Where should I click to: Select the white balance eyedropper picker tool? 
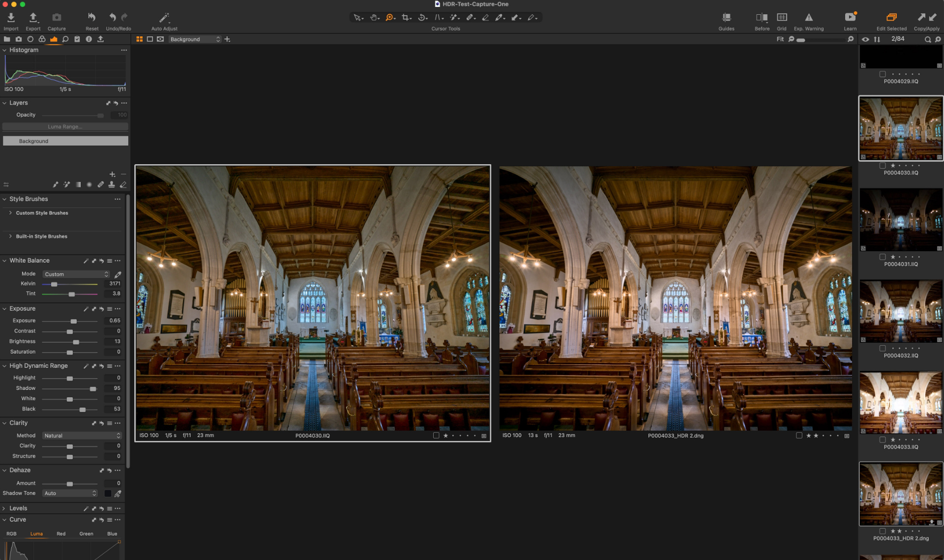pos(117,274)
